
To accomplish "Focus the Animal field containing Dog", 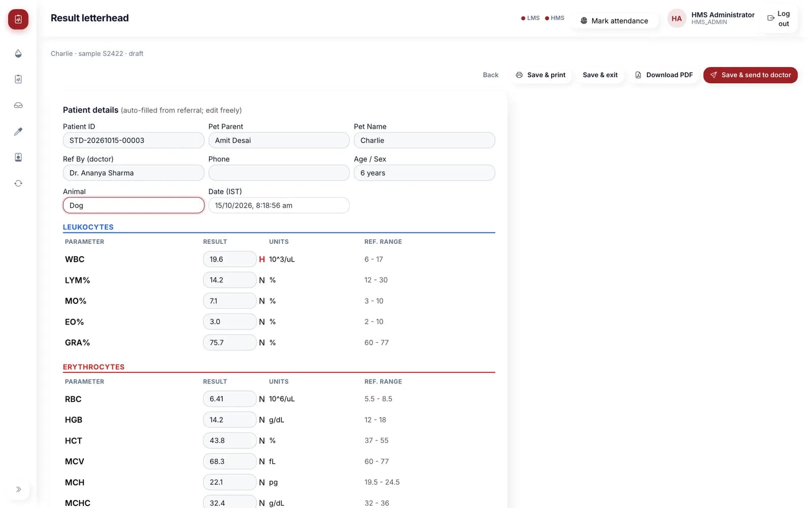I will point(133,205).
